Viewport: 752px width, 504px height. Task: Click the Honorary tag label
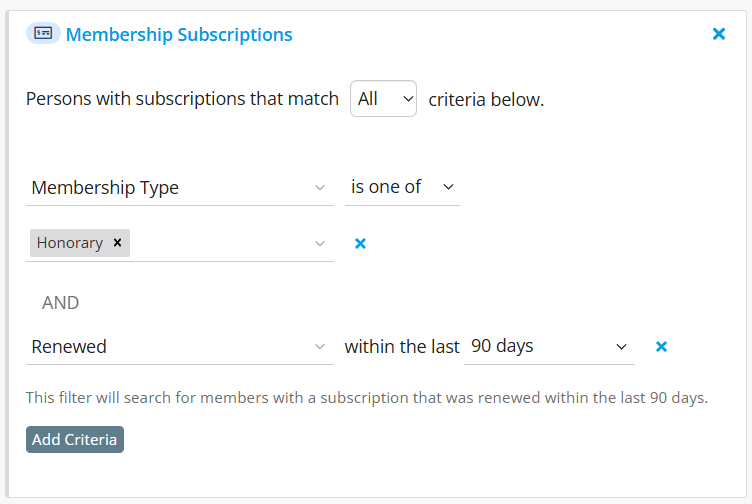coord(70,243)
